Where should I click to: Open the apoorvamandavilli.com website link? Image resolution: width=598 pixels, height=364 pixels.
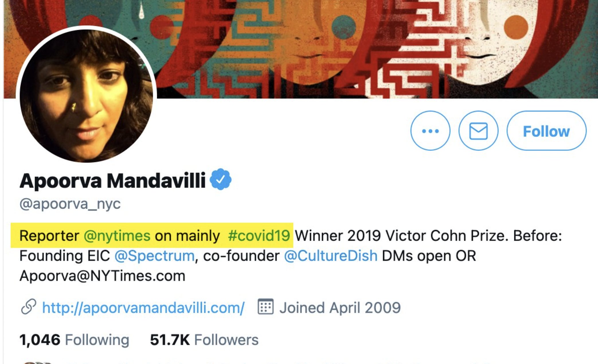[143, 308]
